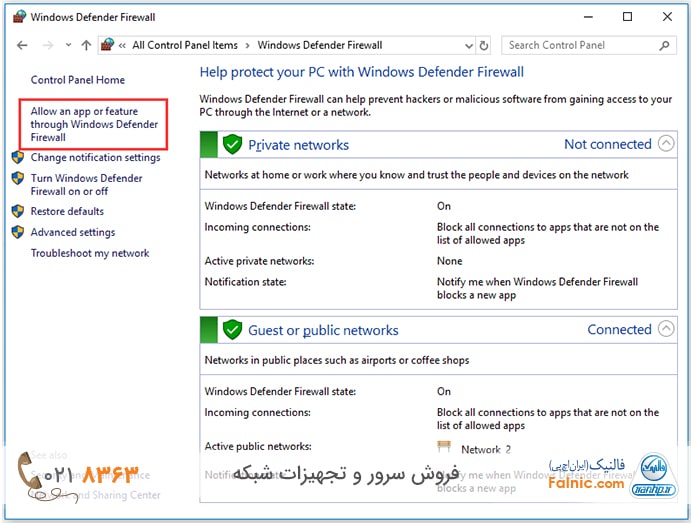Viewport: 694px width, 523px height.
Task: Open the address bar history dropdown
Action: point(468,45)
